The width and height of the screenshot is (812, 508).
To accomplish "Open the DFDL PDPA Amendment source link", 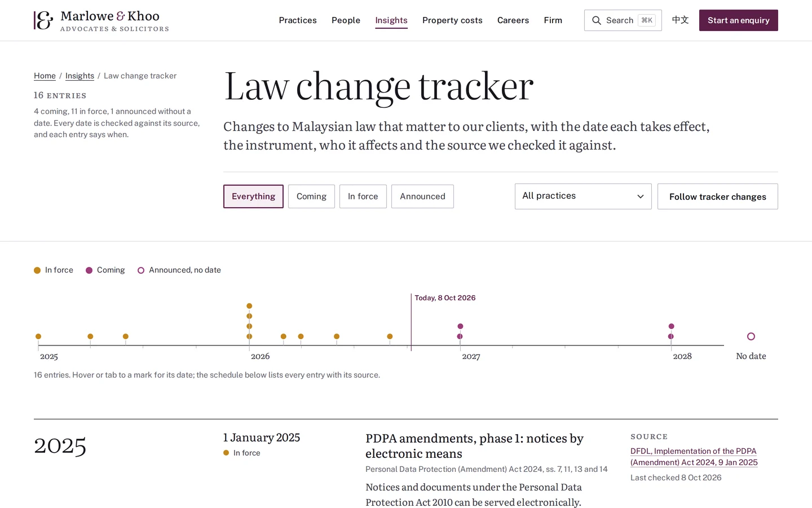I will 694,457.
